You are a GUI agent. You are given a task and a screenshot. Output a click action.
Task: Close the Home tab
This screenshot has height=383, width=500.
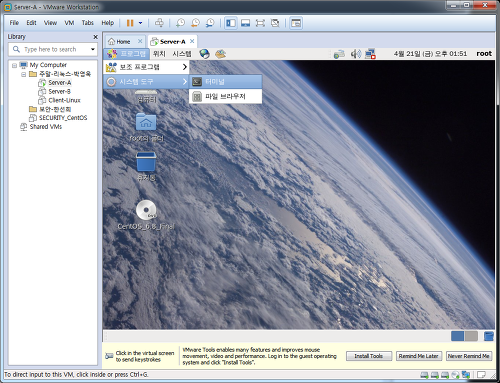click(x=140, y=41)
